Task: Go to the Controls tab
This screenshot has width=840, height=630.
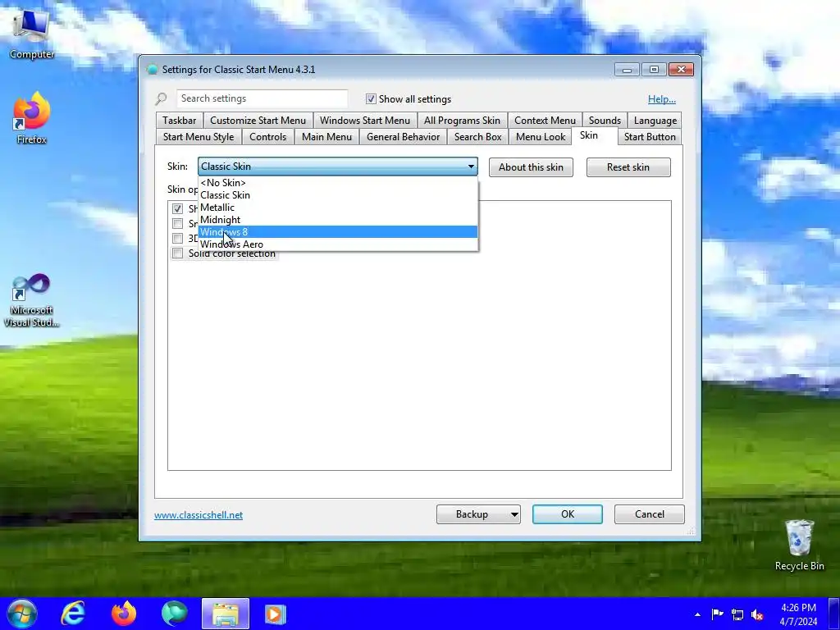Action: click(268, 137)
